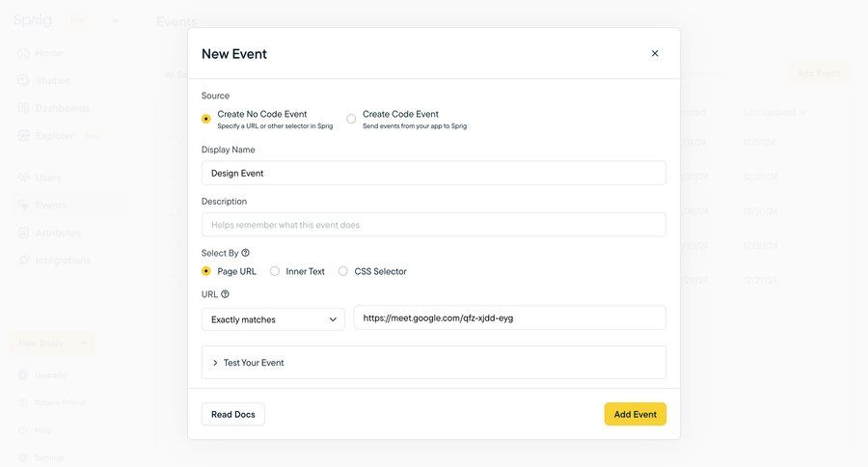Open Dashboards from the sidebar
The width and height of the screenshot is (868, 467).
[62, 108]
